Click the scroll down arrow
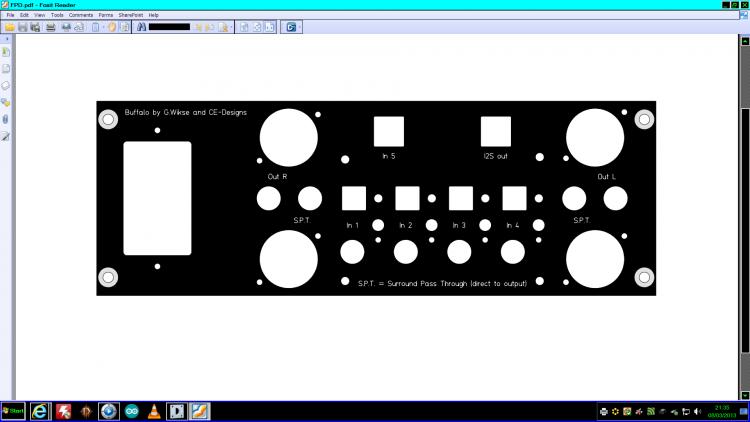This screenshot has height=422, width=750. (x=745, y=395)
